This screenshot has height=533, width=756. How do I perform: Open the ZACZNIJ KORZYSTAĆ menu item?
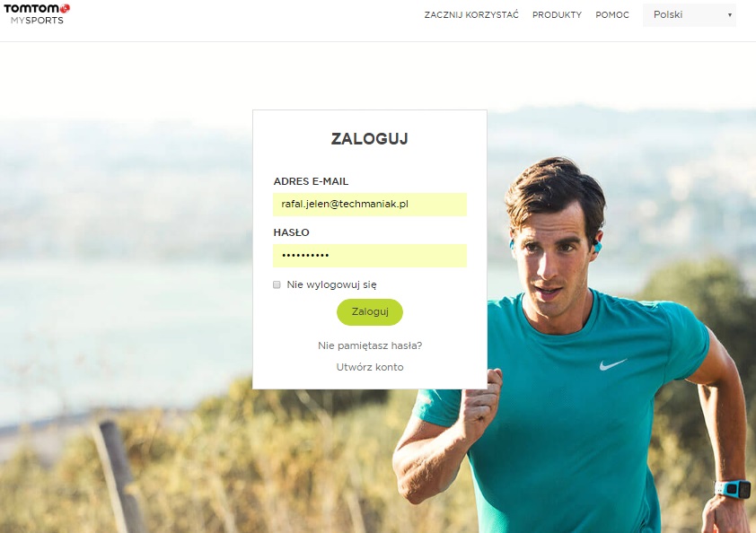pyautogui.click(x=471, y=15)
